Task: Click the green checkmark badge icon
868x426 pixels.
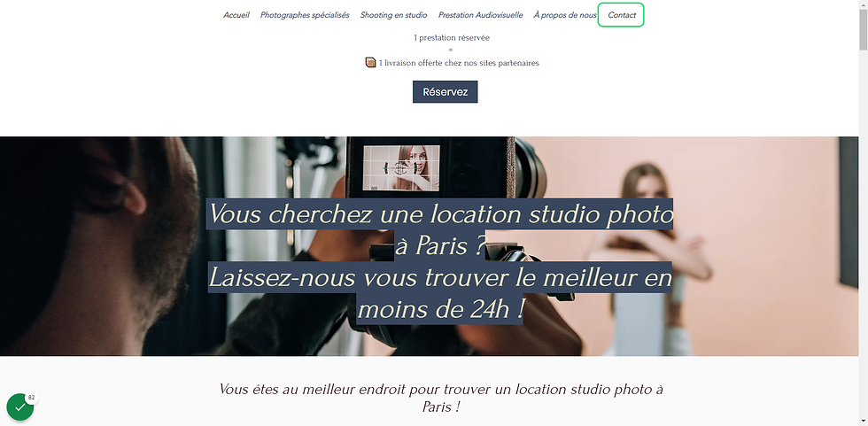Action: pos(19,407)
